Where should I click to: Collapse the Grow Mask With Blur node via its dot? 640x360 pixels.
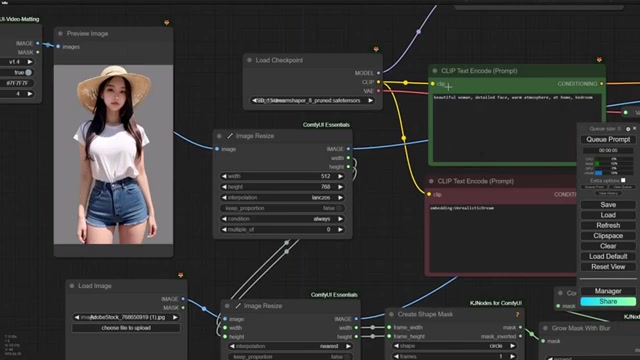(545, 328)
